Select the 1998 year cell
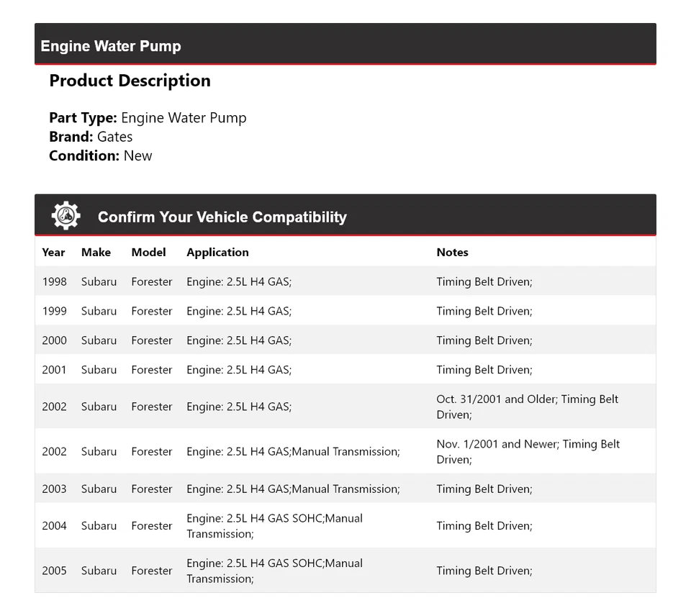Screen dimensions: 691x616 tap(54, 282)
